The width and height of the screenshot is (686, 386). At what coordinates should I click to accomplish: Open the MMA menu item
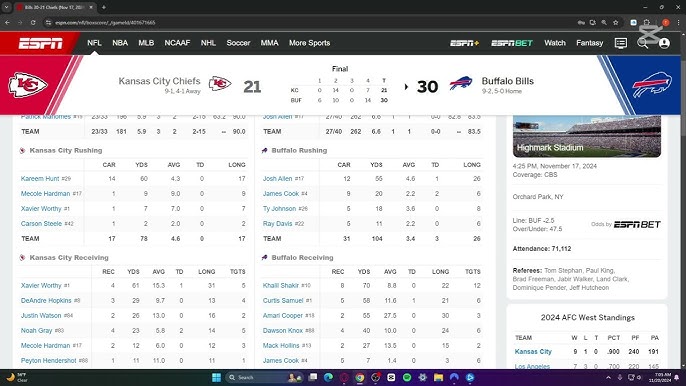pyautogui.click(x=270, y=43)
